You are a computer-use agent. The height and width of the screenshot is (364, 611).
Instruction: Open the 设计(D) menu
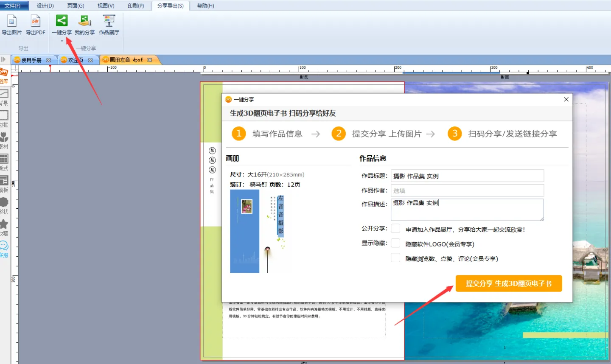click(45, 6)
